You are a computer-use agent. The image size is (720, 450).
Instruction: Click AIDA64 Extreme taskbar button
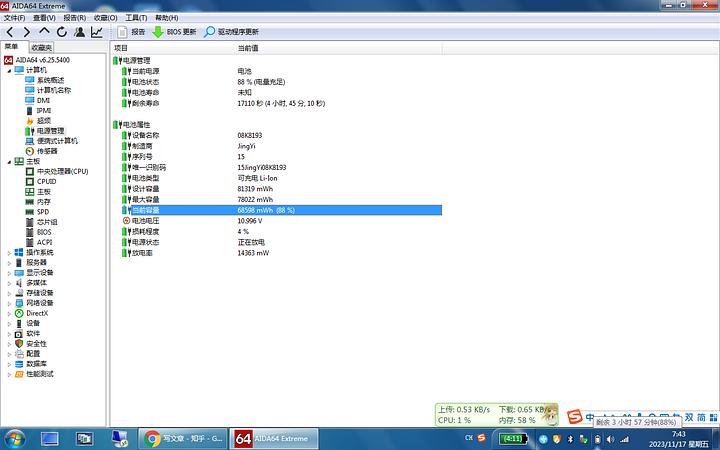point(274,439)
